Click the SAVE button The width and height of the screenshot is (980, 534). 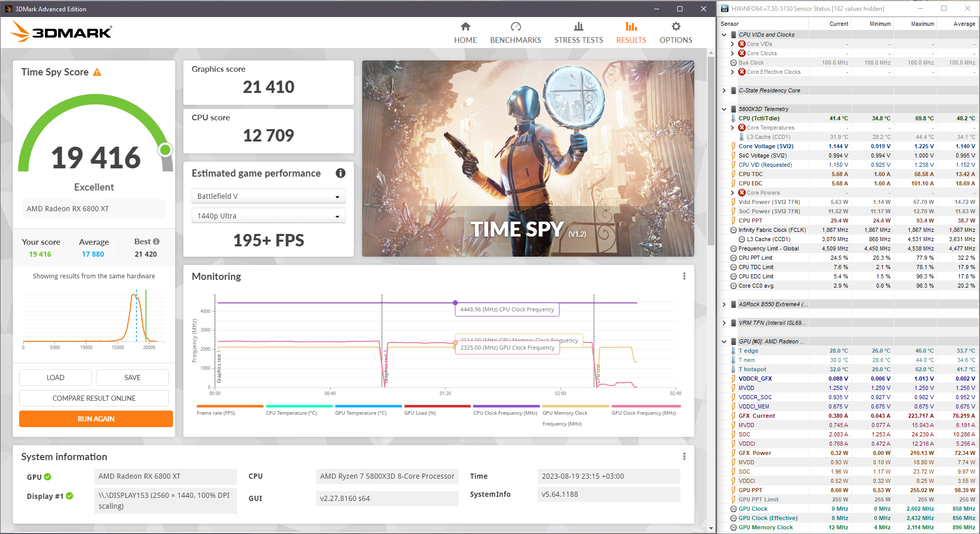tap(132, 378)
